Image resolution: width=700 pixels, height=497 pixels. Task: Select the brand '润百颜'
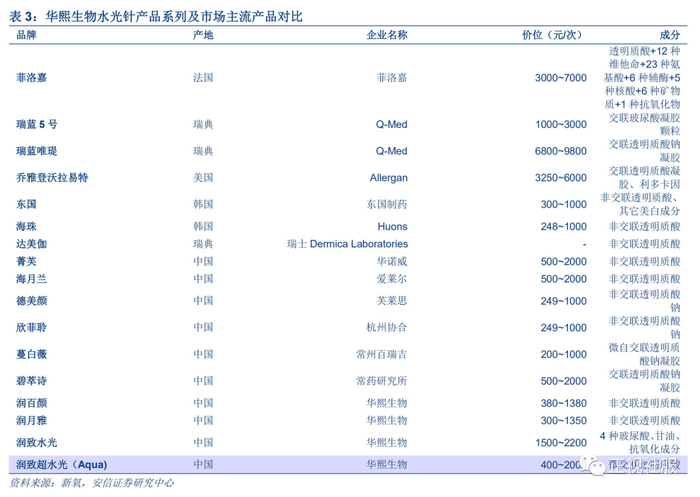click(x=31, y=403)
